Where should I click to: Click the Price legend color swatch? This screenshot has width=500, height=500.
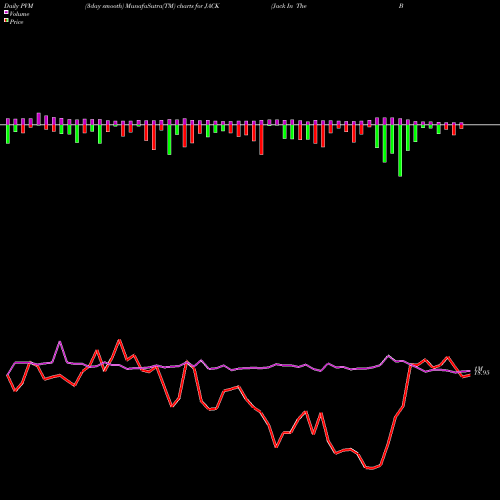click(x=6, y=21)
